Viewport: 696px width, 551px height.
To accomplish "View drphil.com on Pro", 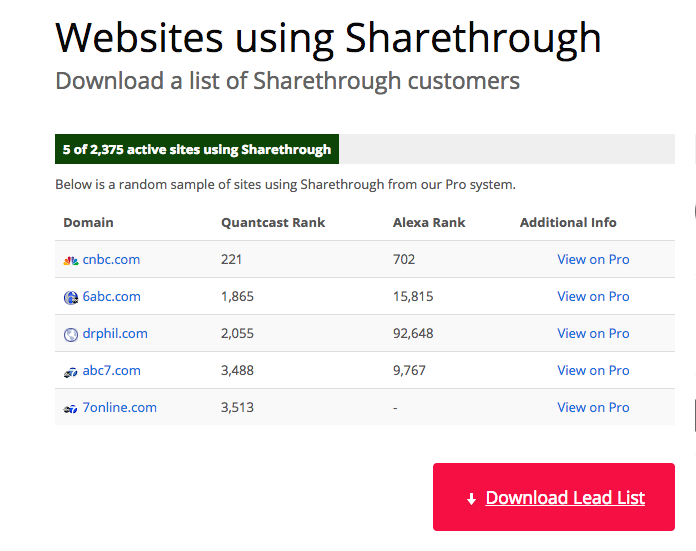I will [x=593, y=333].
